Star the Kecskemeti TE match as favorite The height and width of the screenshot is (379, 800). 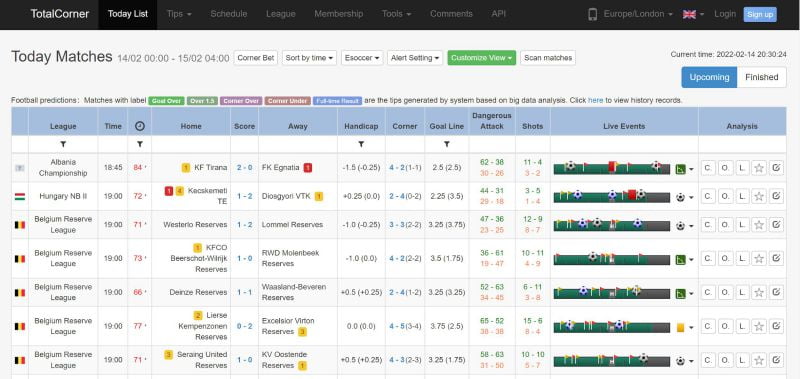pyautogui.click(x=759, y=196)
